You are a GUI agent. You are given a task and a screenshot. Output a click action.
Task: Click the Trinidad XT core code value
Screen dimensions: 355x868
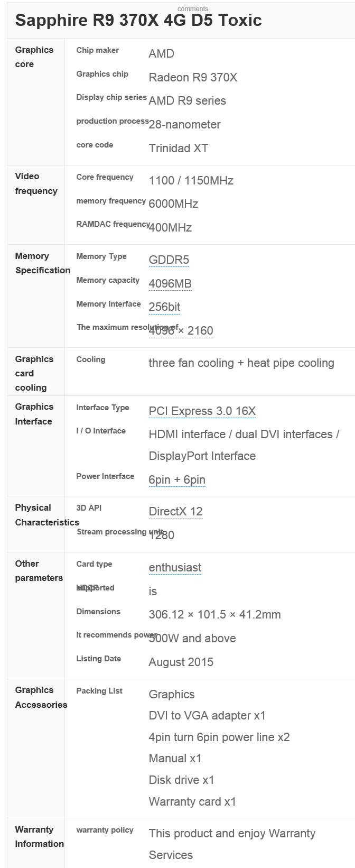[x=178, y=148]
